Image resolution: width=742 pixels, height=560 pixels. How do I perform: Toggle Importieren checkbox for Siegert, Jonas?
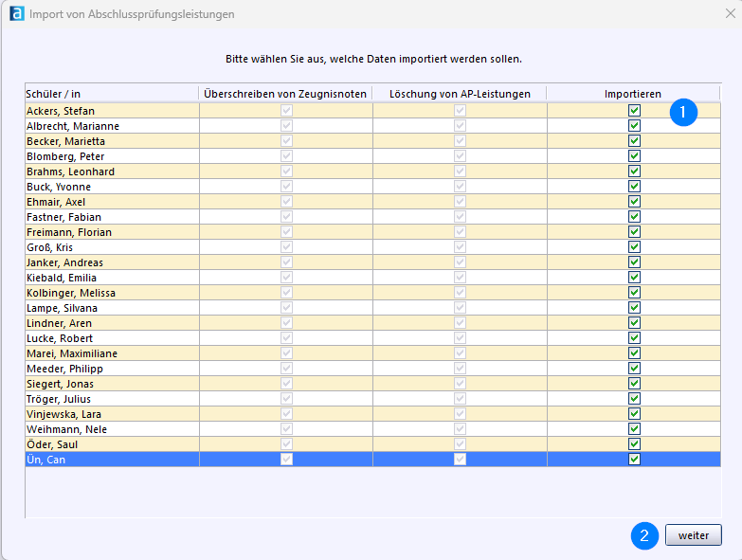pyautogui.click(x=634, y=383)
